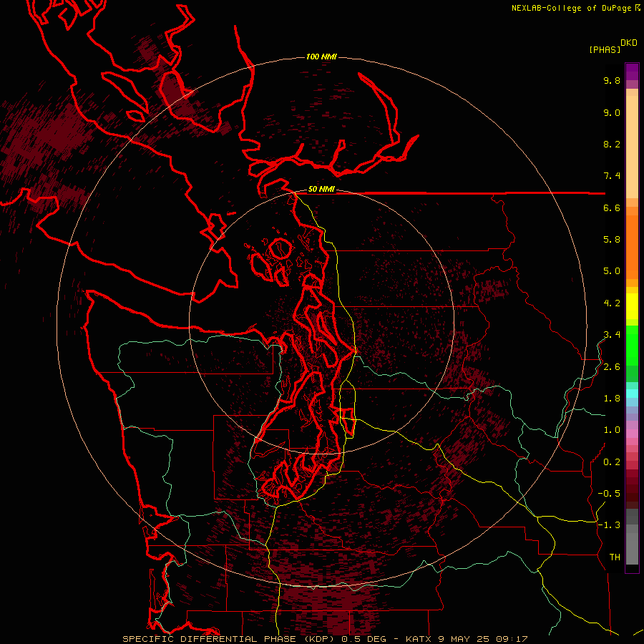This screenshot has width=644, height=644.
Task: Click the 8.2 legend value
Action: pyautogui.click(x=612, y=144)
